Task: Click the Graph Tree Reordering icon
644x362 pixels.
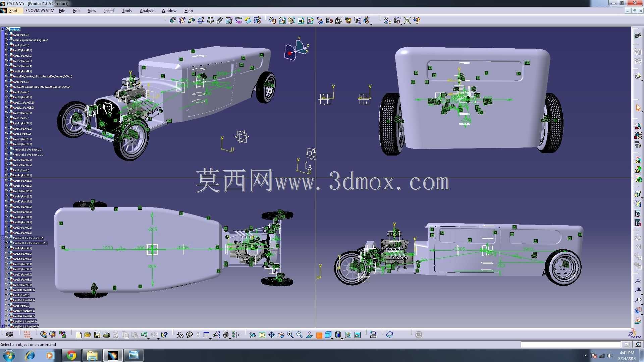Action: pyautogui.click(x=329, y=20)
